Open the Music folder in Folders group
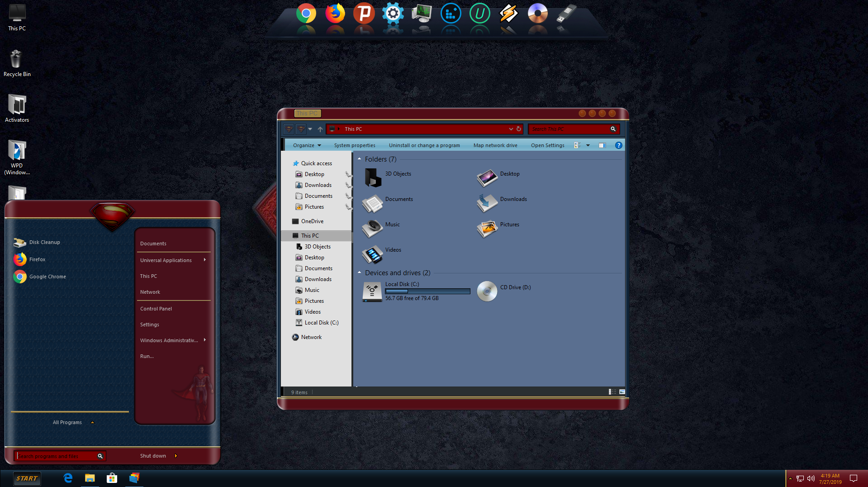868x487 pixels. click(373, 229)
